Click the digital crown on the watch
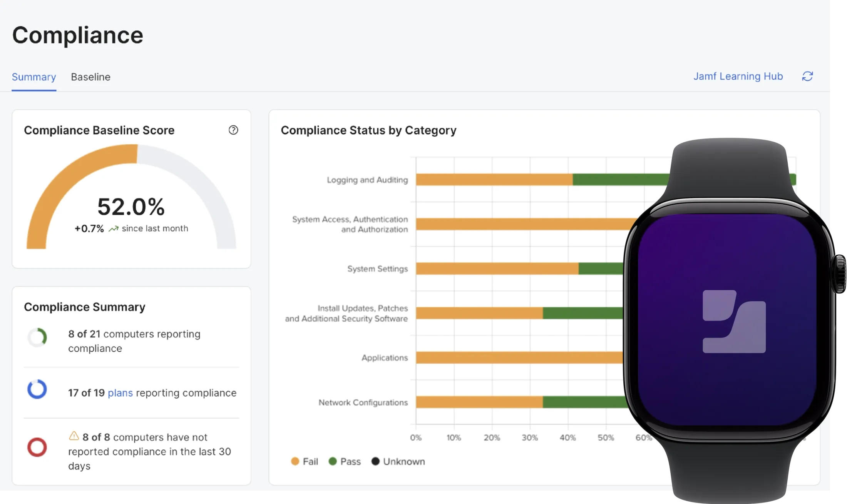Screen dimensions: 847x504 839,274
